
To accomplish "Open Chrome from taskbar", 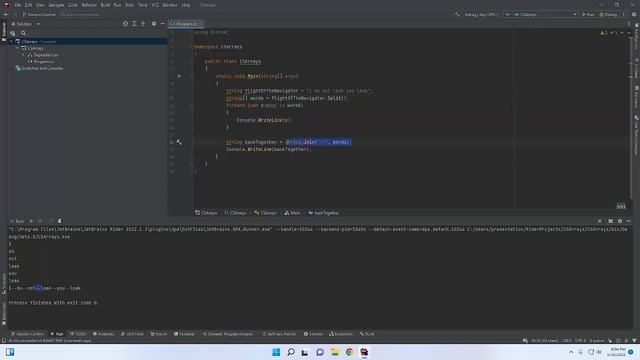I will point(349,352).
